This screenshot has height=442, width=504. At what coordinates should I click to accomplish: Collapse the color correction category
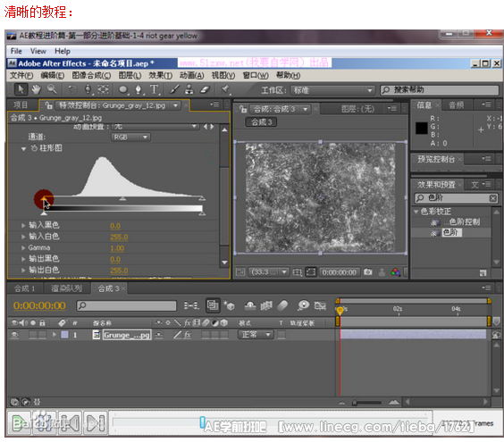[x=416, y=212]
